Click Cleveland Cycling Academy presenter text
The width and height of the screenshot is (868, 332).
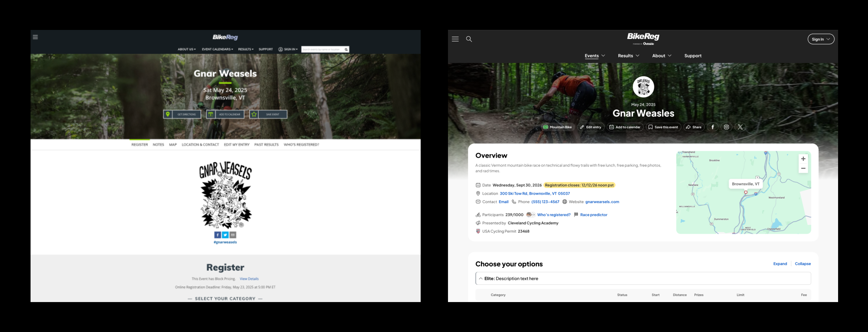533,223
